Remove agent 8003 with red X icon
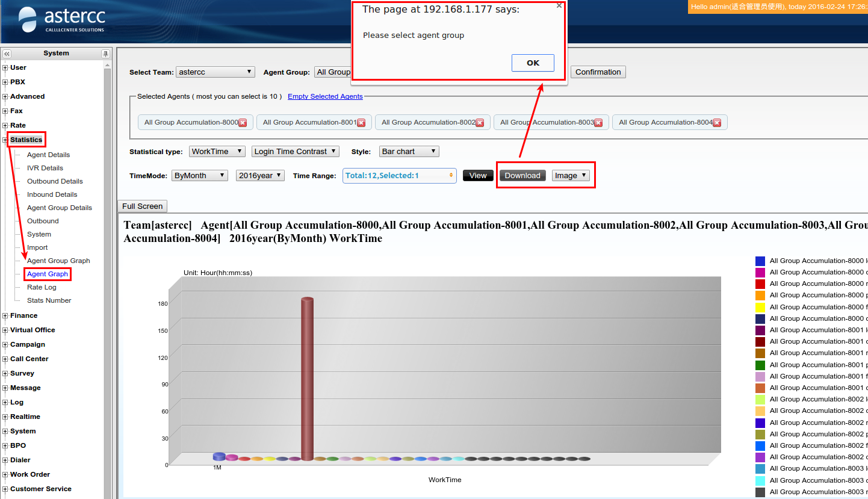Viewport: 868px width, 499px height. pos(598,123)
